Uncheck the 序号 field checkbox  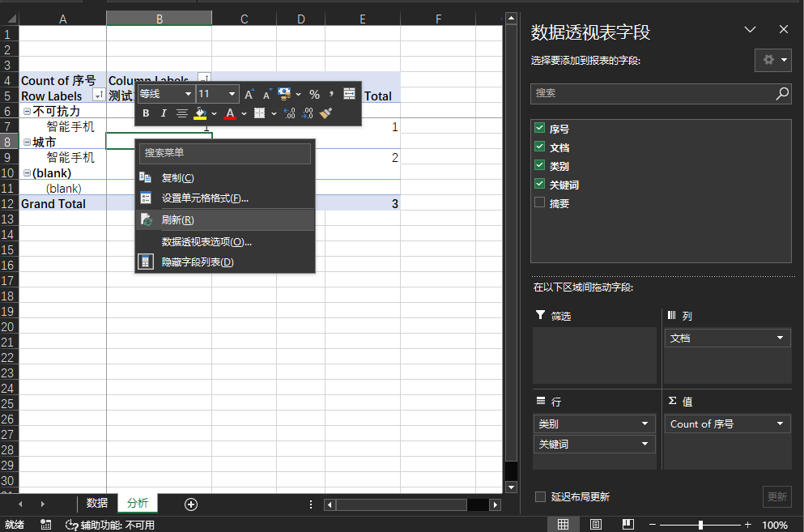click(540, 129)
